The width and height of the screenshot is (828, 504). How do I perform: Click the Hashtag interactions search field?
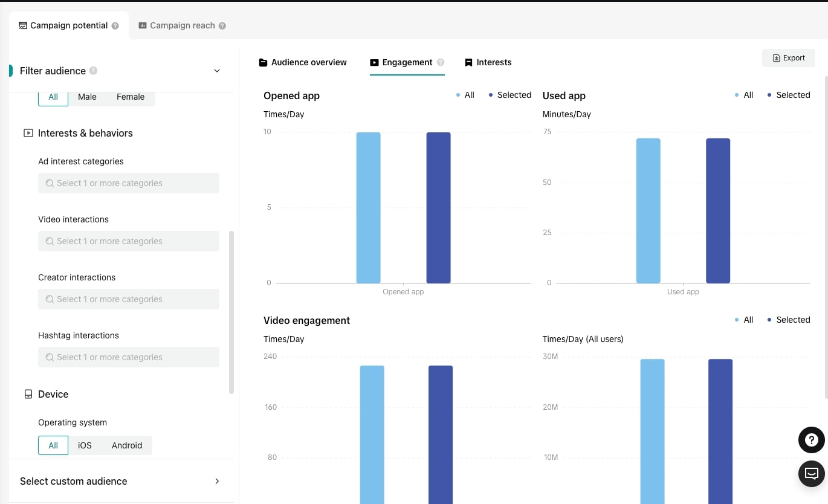coord(128,357)
